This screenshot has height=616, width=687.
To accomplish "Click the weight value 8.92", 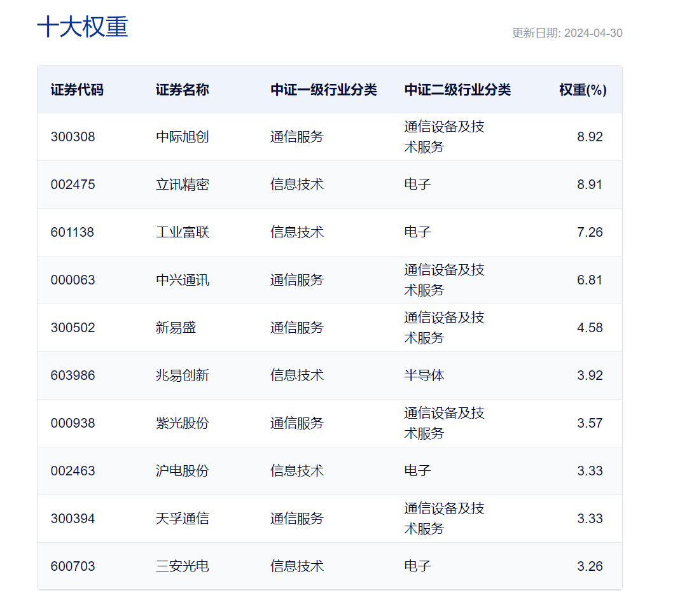I will [x=590, y=137].
